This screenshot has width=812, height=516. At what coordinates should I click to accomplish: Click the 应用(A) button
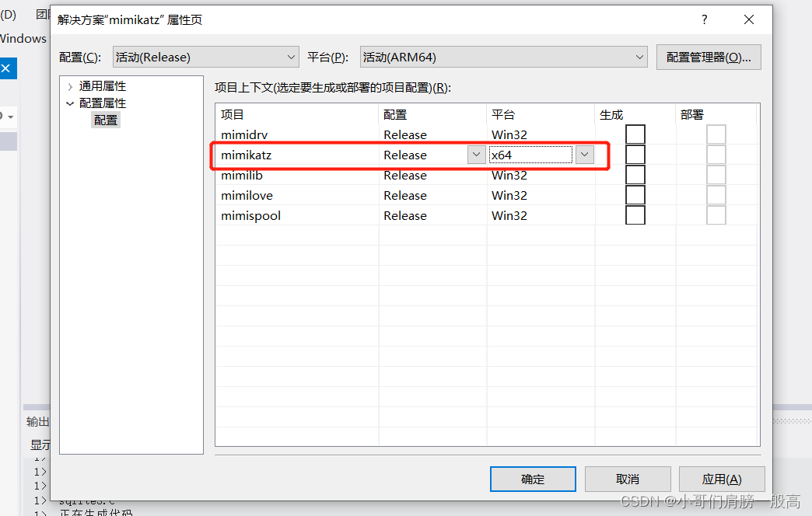722,479
